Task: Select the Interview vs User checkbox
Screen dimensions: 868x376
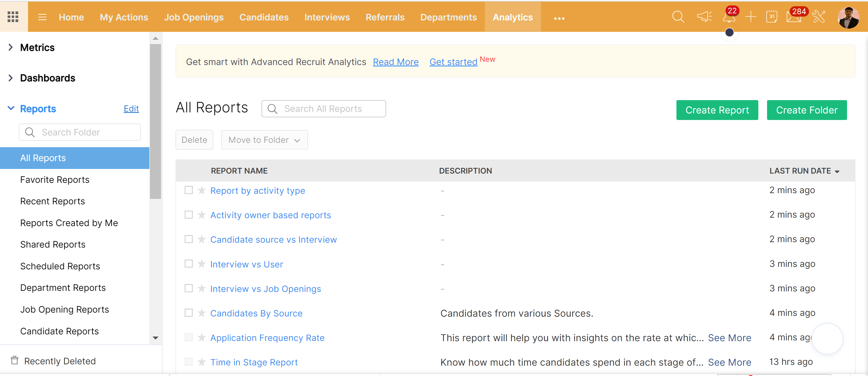Action: pyautogui.click(x=189, y=264)
